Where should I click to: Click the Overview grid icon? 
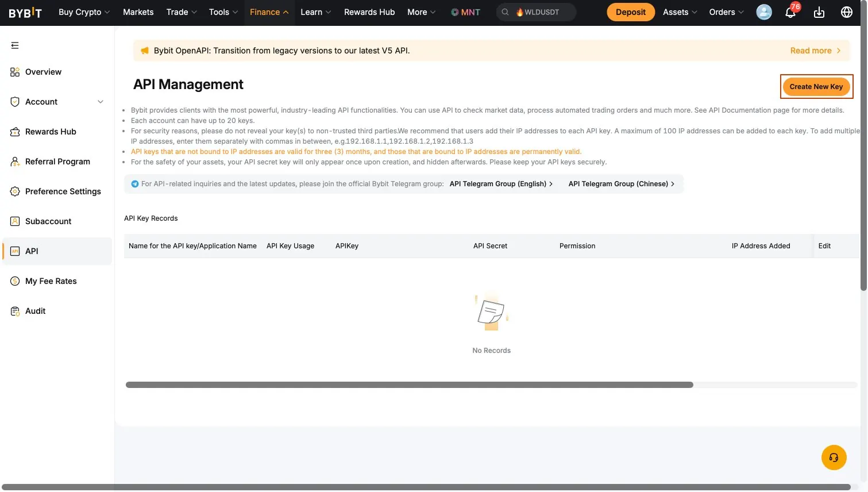[15, 72]
